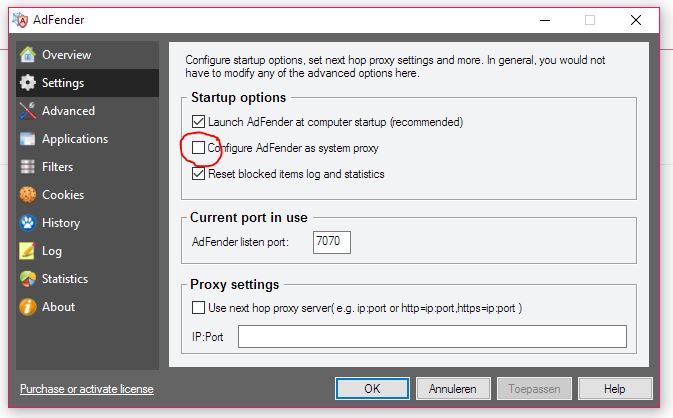Click the History paw icon

pos(27,223)
